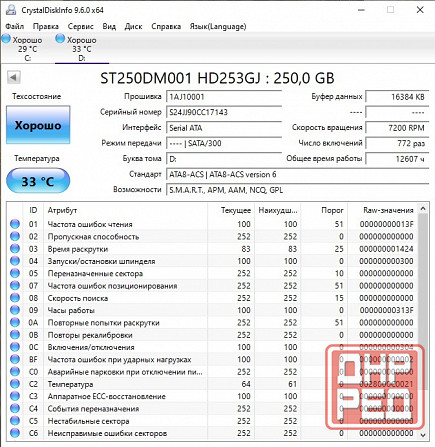
Task: Select raw value 00000000013F
Action: (x=386, y=224)
